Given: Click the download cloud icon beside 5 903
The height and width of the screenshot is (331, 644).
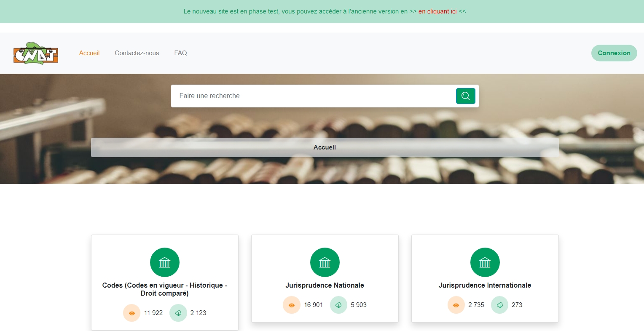Looking at the screenshot, I should tap(338, 305).
